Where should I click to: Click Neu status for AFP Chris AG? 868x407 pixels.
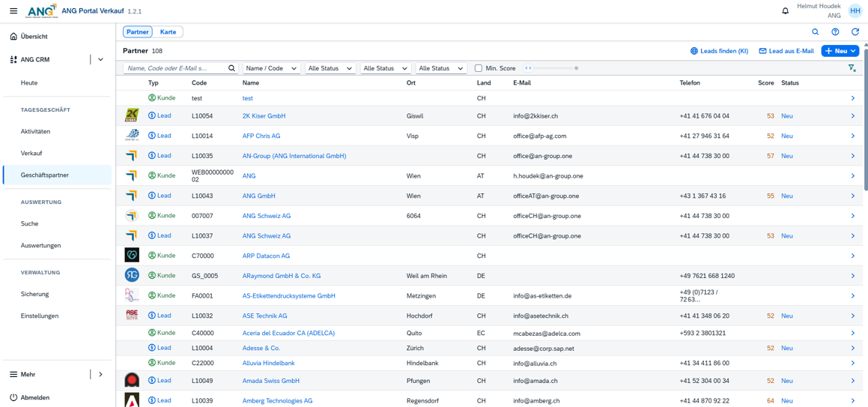click(x=787, y=136)
